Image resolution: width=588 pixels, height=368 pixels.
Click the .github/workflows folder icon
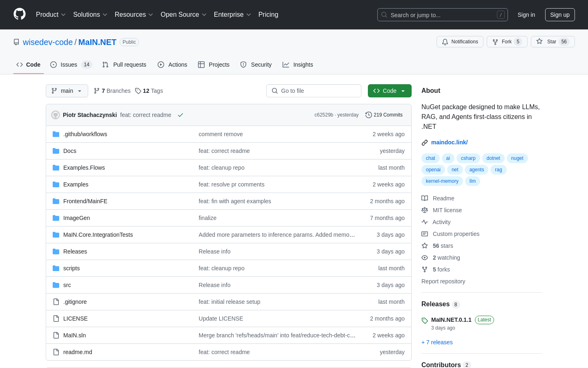(56, 134)
